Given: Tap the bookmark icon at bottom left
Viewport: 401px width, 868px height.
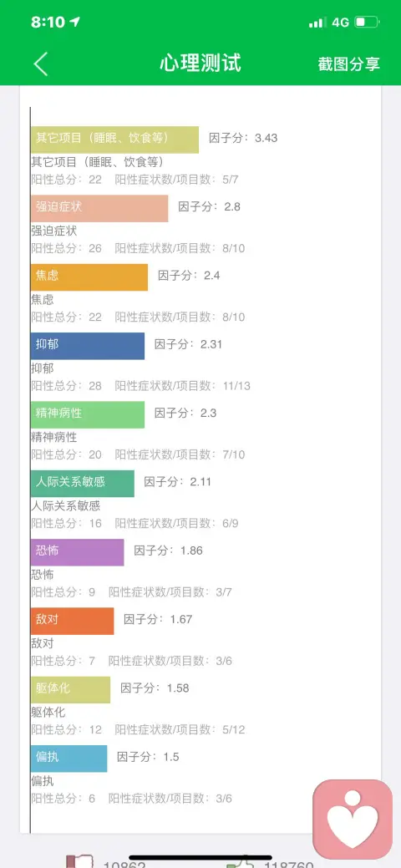Looking at the screenshot, I should coord(79,862).
